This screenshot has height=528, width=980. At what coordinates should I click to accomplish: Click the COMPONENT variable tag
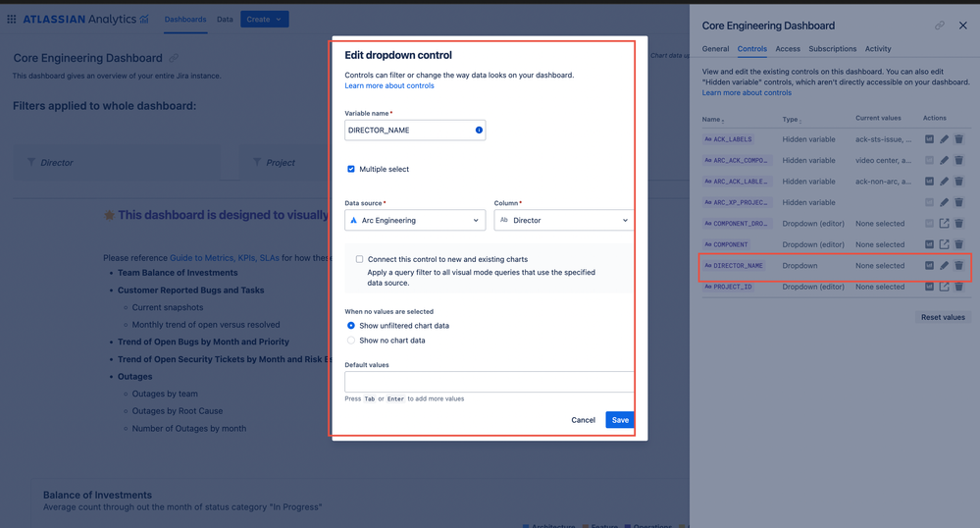[x=726, y=244]
